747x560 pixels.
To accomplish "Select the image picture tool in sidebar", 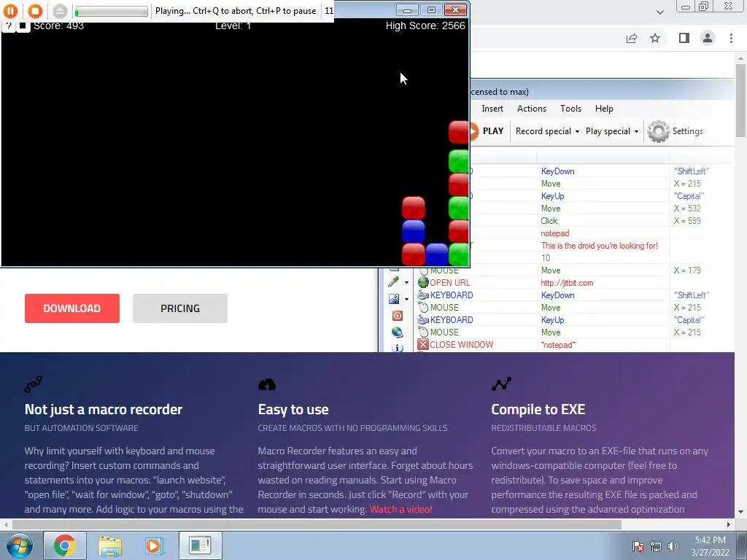I will click(393, 298).
